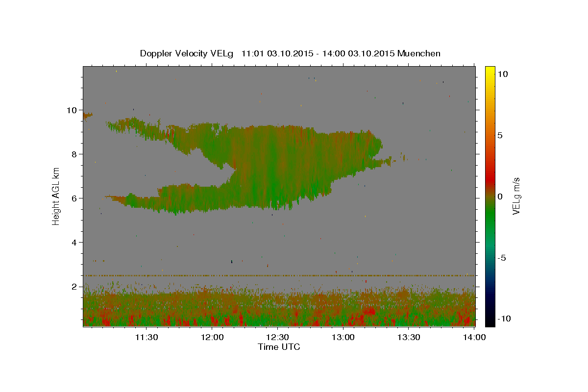Click the 'VELg m/s' colorbar title
This screenshot has height=392, width=588.
pyautogui.click(x=516, y=196)
